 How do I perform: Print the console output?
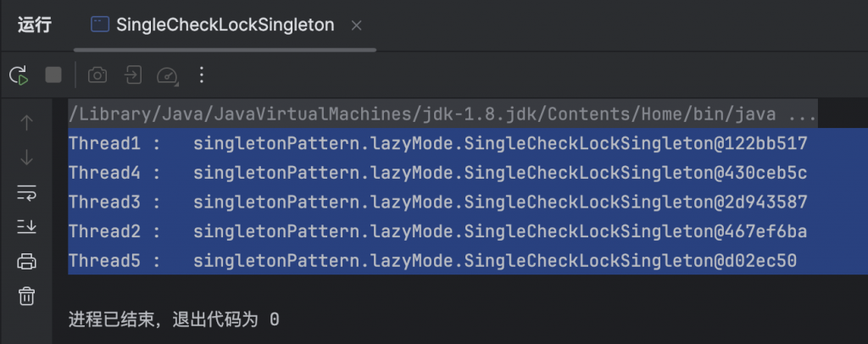coord(26,261)
